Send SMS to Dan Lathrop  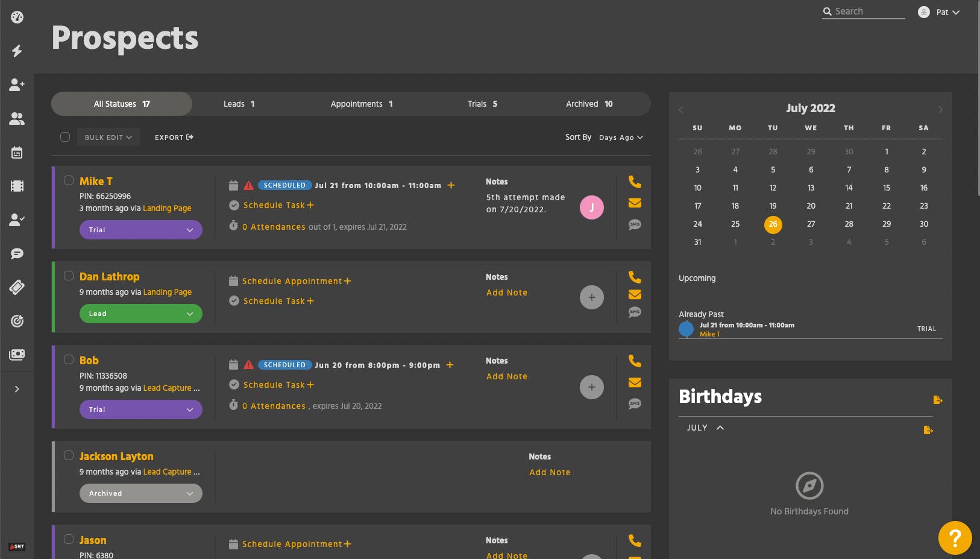pyautogui.click(x=635, y=312)
